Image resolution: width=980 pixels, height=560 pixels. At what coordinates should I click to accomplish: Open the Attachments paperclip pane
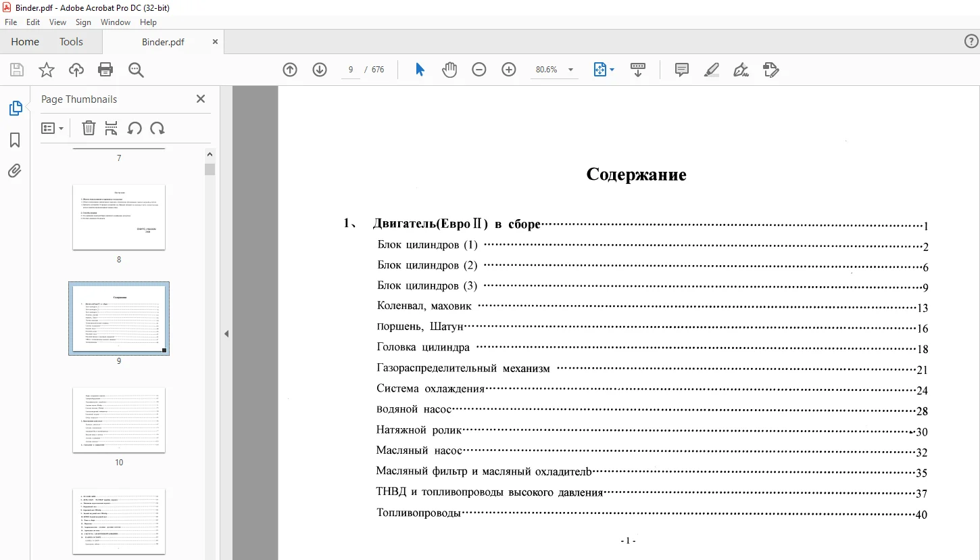[15, 171]
